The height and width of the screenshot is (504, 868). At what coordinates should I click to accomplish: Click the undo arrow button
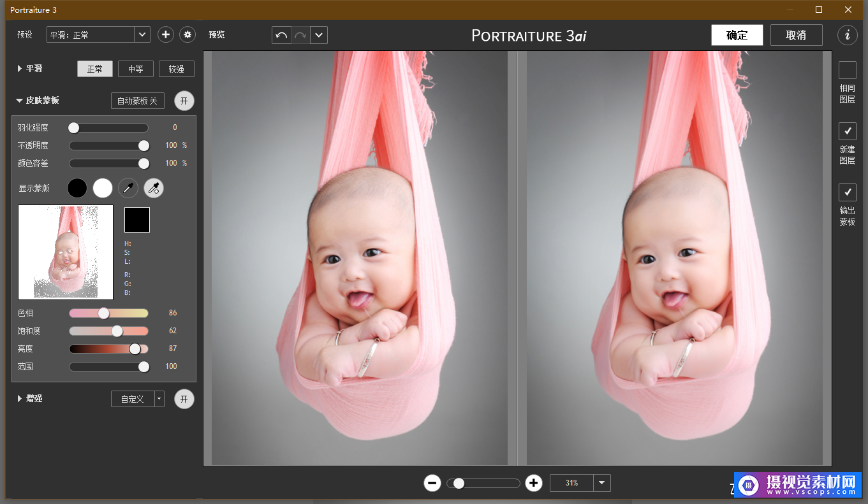coord(281,35)
